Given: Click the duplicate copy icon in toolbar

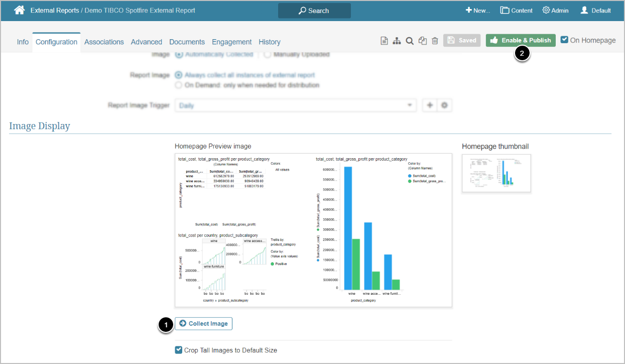Looking at the screenshot, I should pyautogui.click(x=423, y=41).
